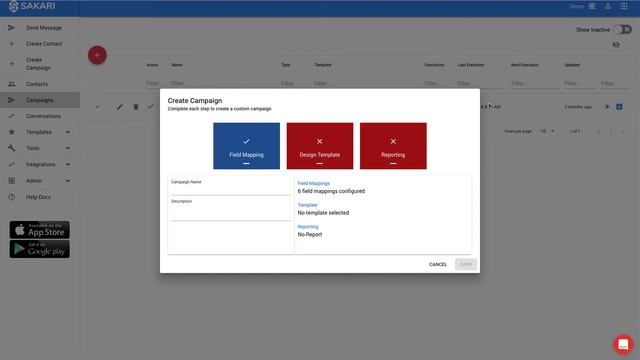Click the plus icon beside Create Campaign
The height and width of the screenshot is (360, 640).
[x=11, y=64]
